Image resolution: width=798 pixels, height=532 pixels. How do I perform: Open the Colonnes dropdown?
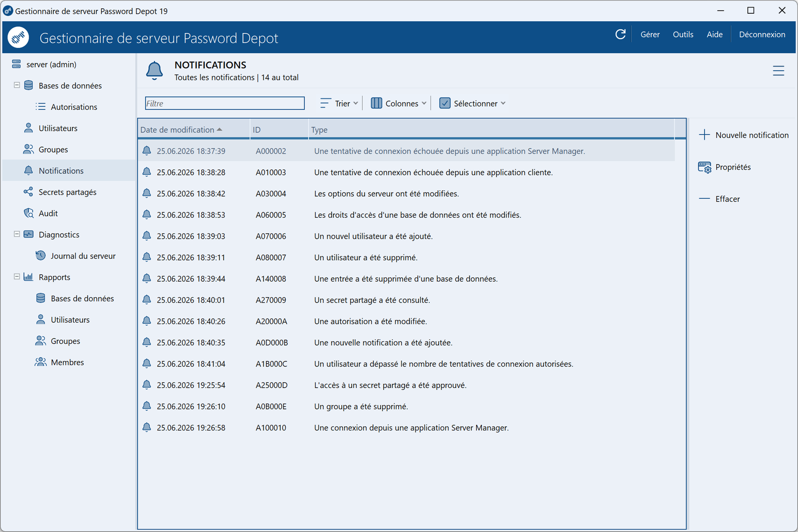coord(399,103)
